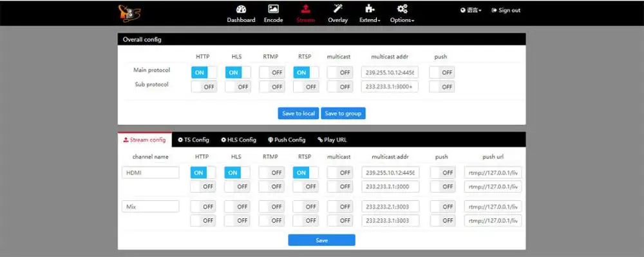Open the Overlay settings page
This screenshot has height=257, width=644.
337,14
